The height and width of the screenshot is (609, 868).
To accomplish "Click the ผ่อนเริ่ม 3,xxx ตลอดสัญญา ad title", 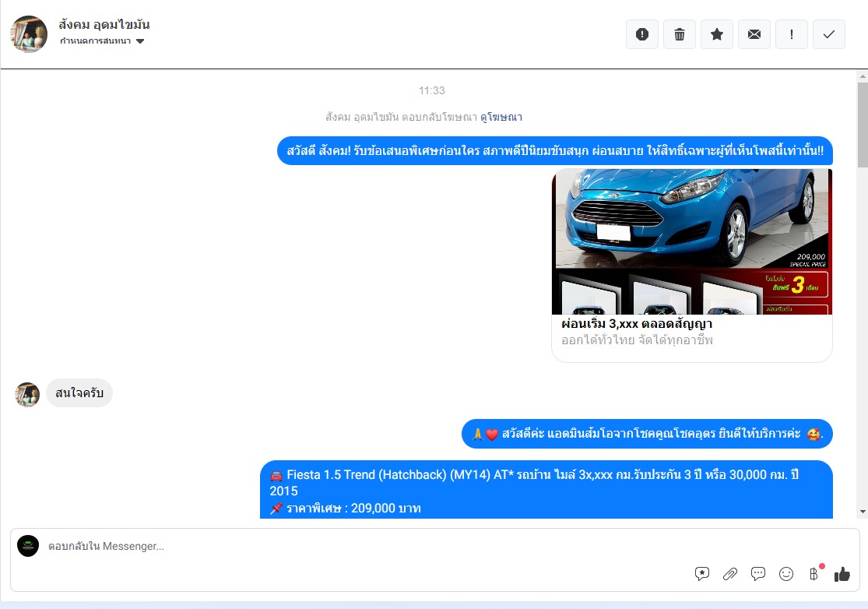I will 637,323.
